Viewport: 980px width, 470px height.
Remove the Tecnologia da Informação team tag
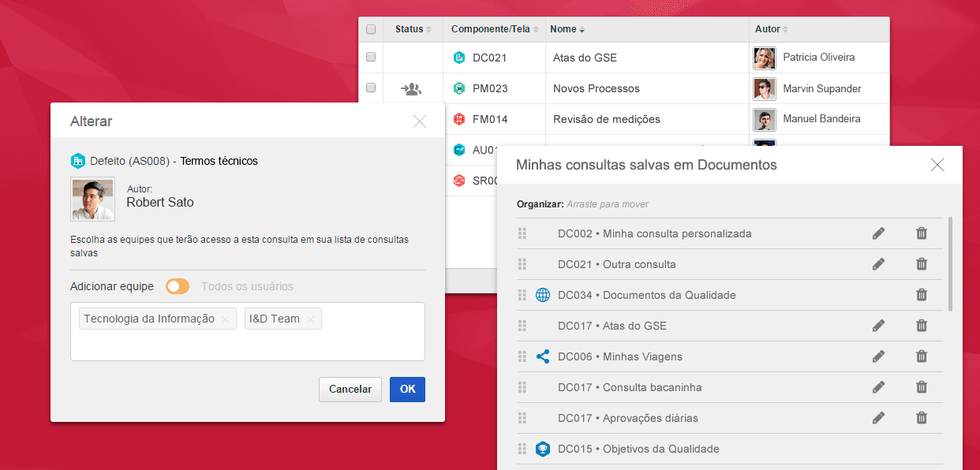pyautogui.click(x=226, y=319)
